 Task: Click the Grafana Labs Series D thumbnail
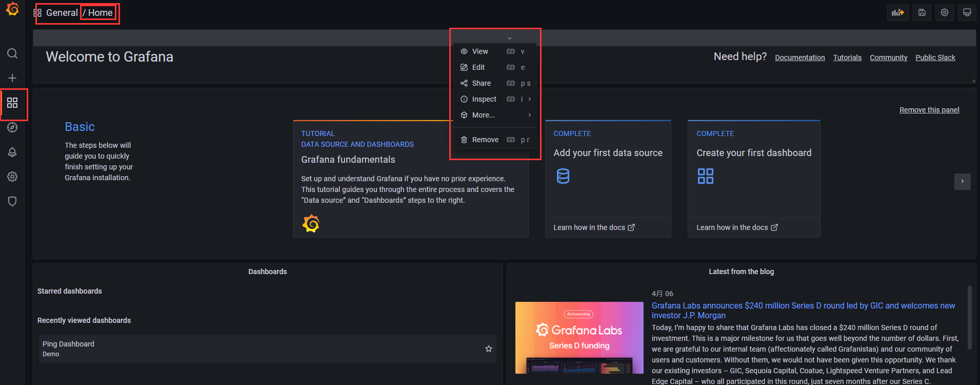[579, 338]
